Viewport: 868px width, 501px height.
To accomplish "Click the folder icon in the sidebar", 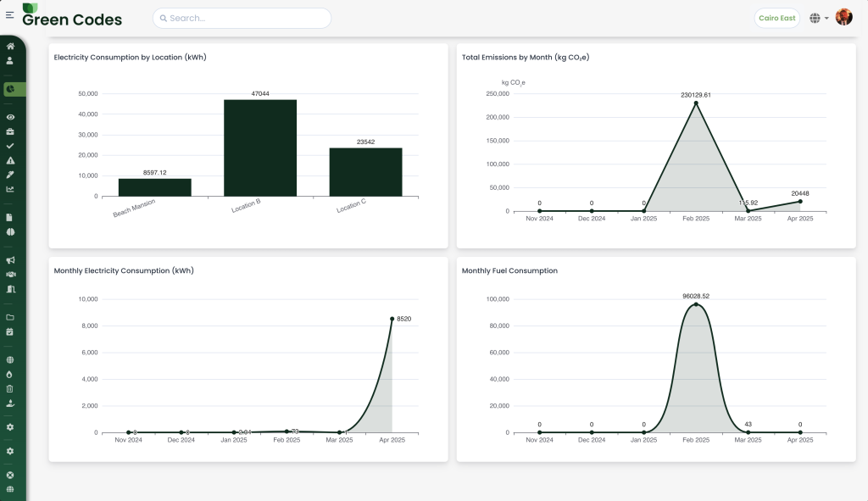I will click(x=10, y=317).
